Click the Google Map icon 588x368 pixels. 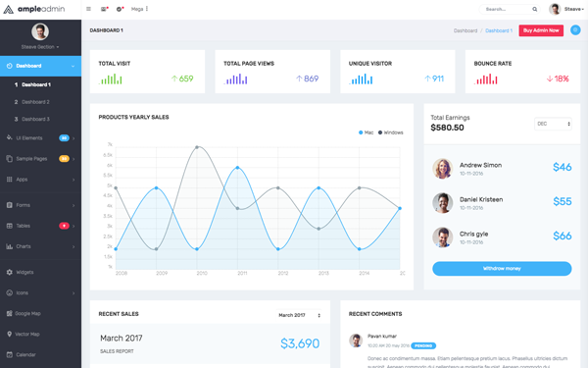point(10,313)
